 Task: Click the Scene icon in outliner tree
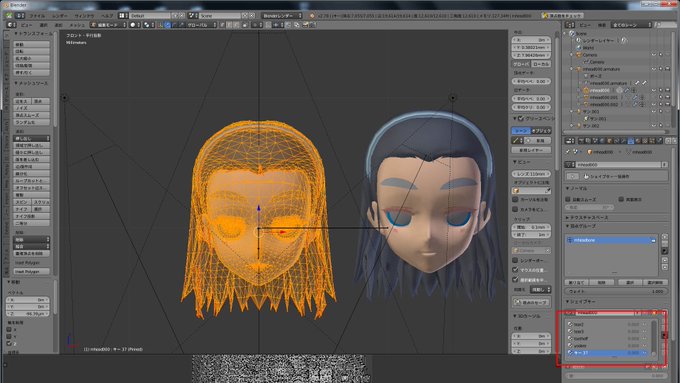[572, 33]
